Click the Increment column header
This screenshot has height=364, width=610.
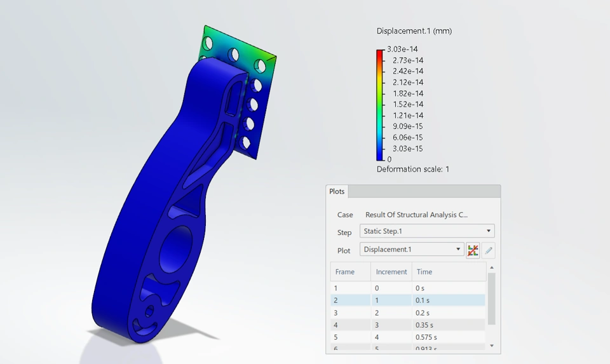[x=391, y=272]
